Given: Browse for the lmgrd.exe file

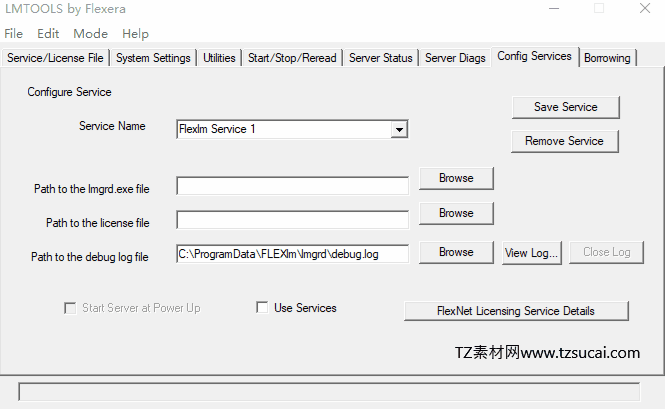Looking at the screenshot, I should tap(456, 178).
